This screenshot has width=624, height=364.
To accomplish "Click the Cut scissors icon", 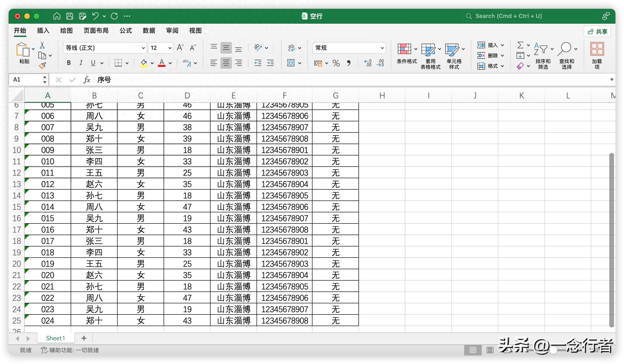I will click(x=42, y=45).
